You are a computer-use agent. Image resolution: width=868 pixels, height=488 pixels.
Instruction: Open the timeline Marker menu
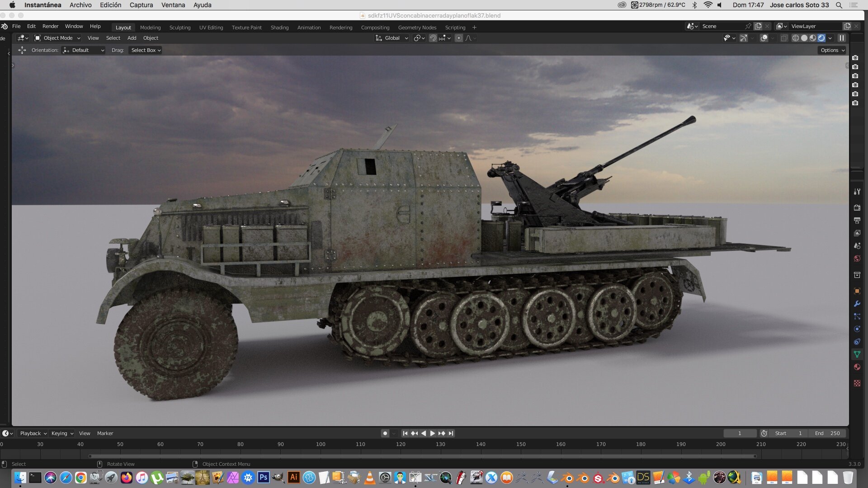pos(105,433)
